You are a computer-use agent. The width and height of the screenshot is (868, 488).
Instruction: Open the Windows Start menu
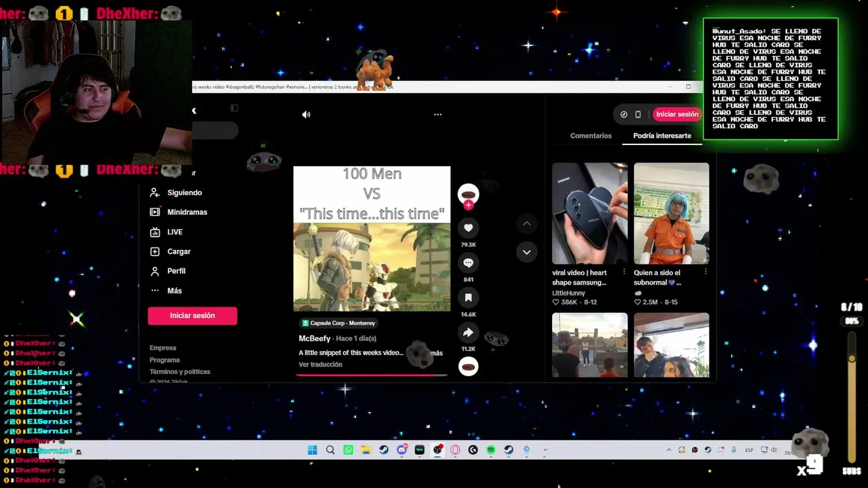point(312,450)
